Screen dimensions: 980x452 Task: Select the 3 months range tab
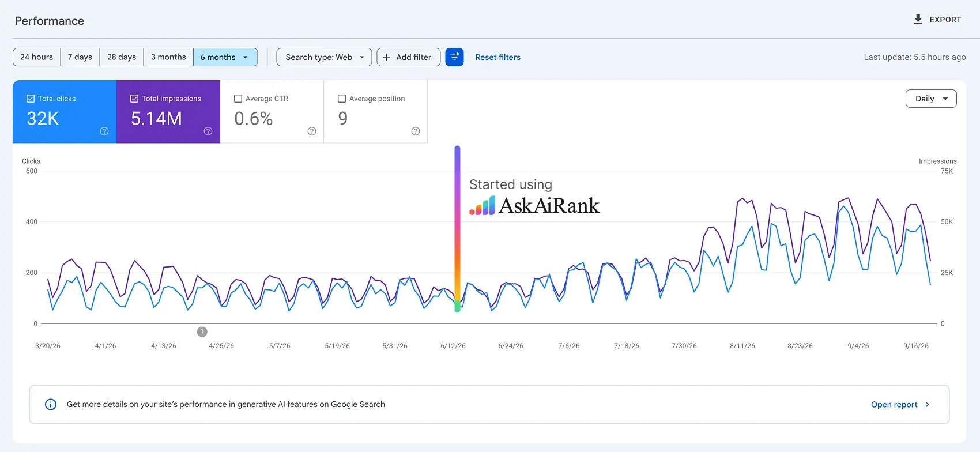[x=168, y=57]
